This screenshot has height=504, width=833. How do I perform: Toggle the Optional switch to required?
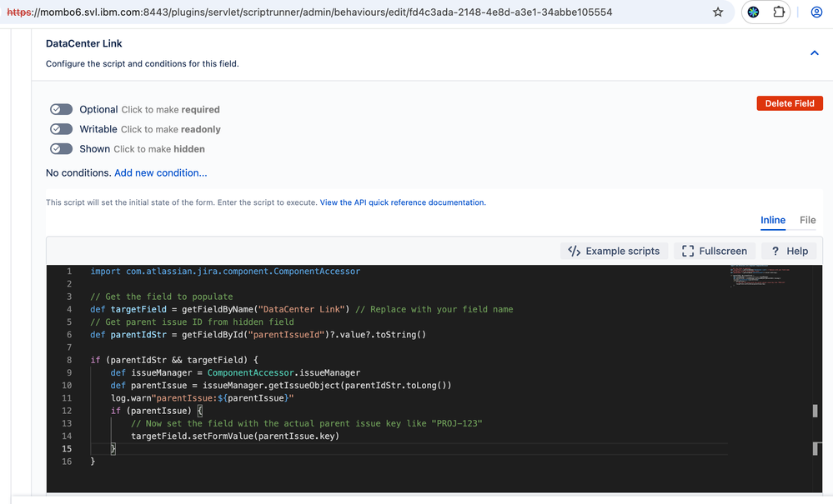point(61,109)
